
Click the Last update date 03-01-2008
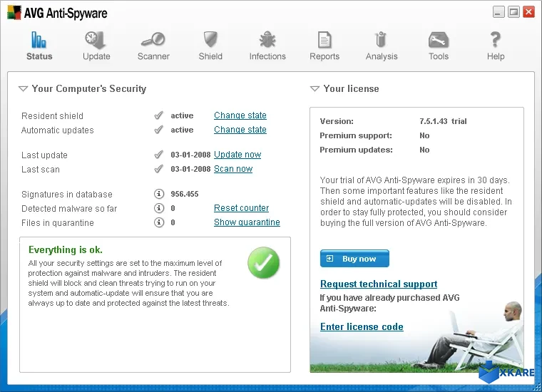point(190,155)
